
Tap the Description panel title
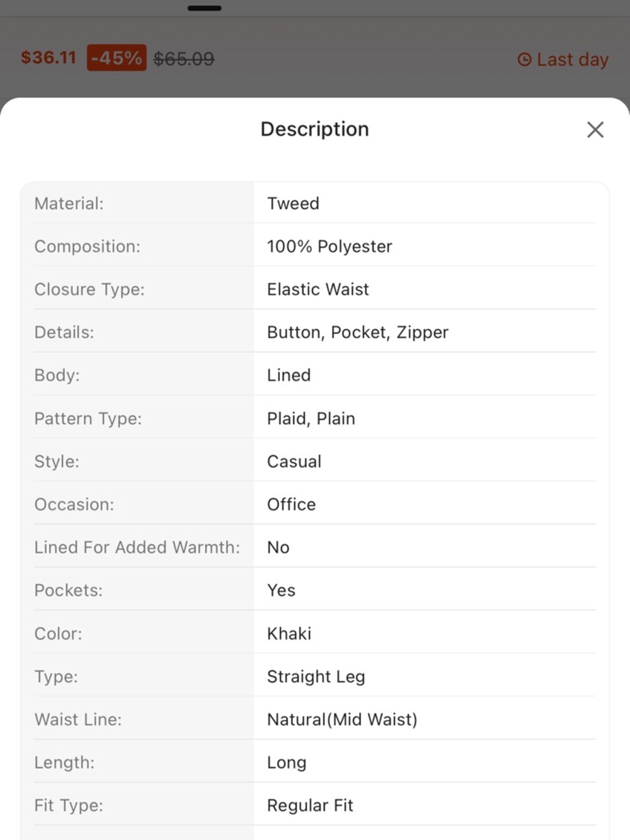315,129
